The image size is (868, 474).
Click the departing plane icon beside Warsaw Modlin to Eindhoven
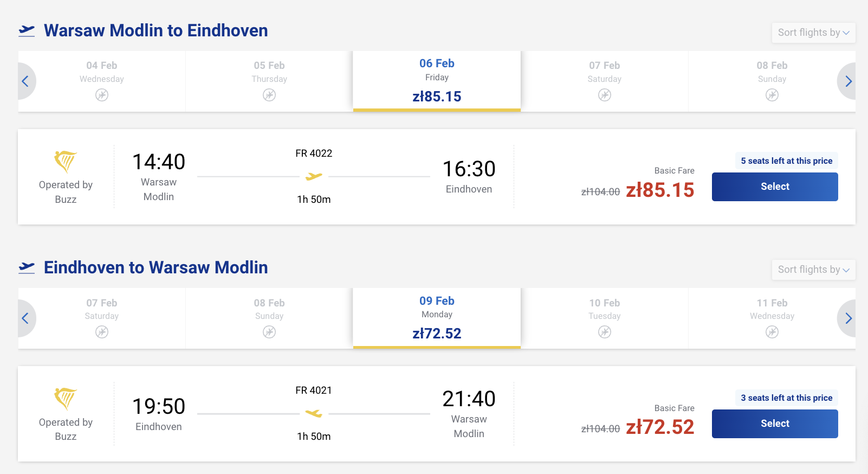point(27,30)
